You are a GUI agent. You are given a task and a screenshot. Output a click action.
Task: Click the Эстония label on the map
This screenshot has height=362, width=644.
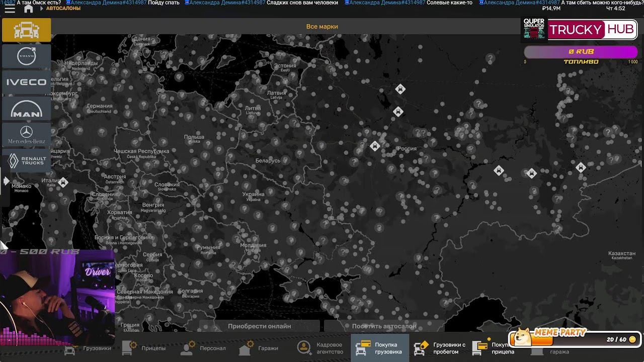pos(285,66)
